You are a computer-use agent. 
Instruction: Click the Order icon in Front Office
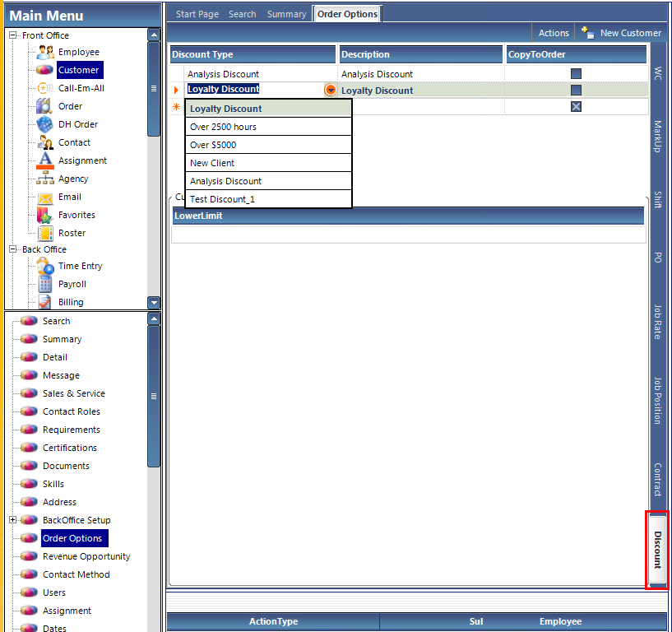click(x=44, y=106)
